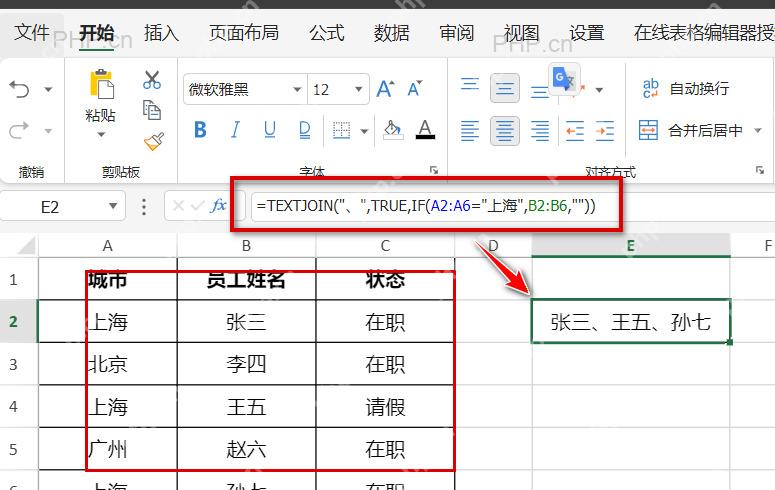Set middle vertical alignment
This screenshot has height=490, width=775.
pyautogui.click(x=505, y=89)
